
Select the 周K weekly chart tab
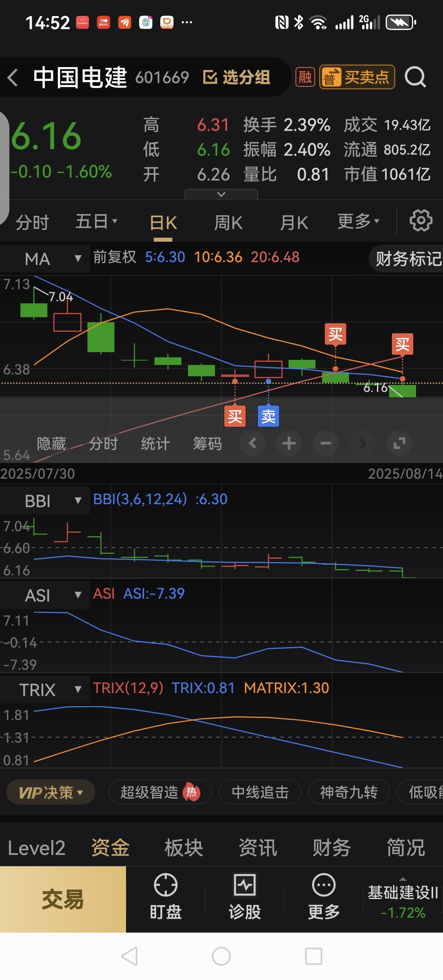pos(228,222)
